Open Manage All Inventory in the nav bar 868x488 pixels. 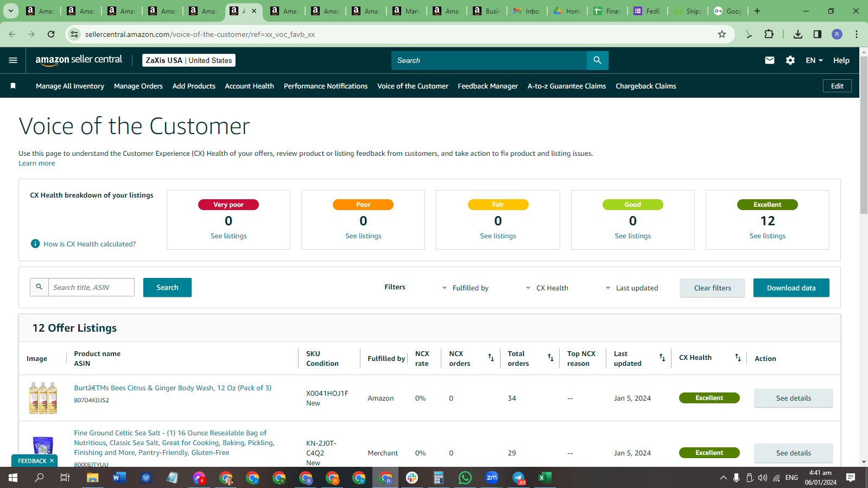tap(70, 86)
